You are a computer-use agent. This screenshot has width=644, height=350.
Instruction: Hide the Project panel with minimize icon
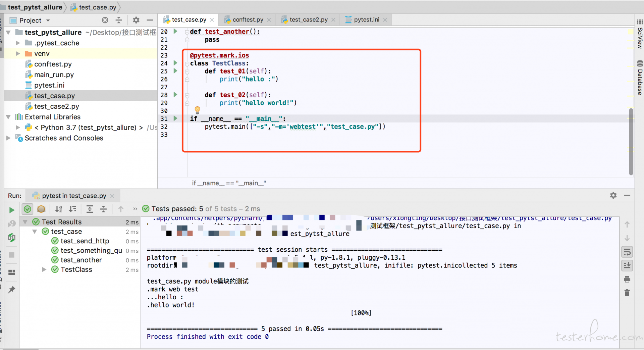pos(150,20)
